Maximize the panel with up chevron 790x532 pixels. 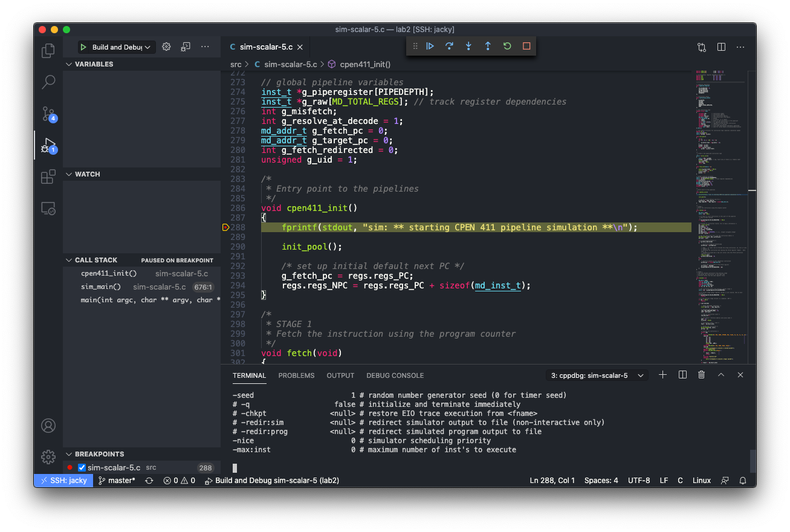[x=721, y=375]
